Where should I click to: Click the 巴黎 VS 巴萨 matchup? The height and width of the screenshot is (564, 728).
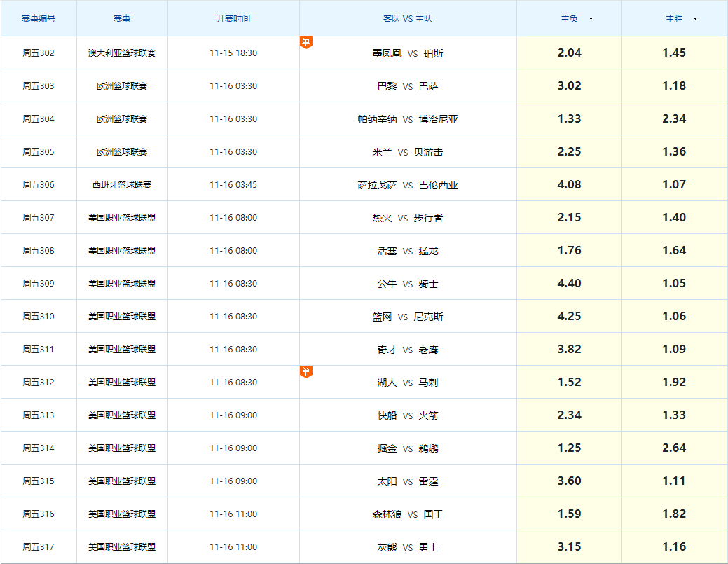click(408, 86)
